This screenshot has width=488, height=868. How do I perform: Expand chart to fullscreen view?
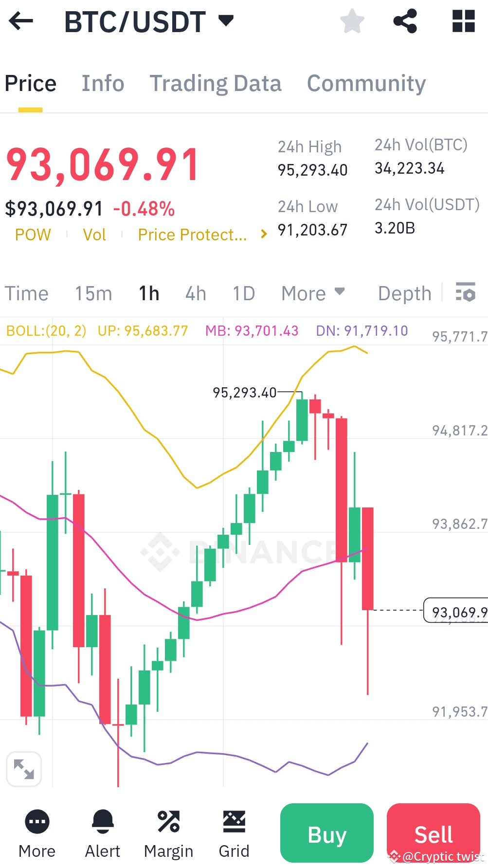24,769
